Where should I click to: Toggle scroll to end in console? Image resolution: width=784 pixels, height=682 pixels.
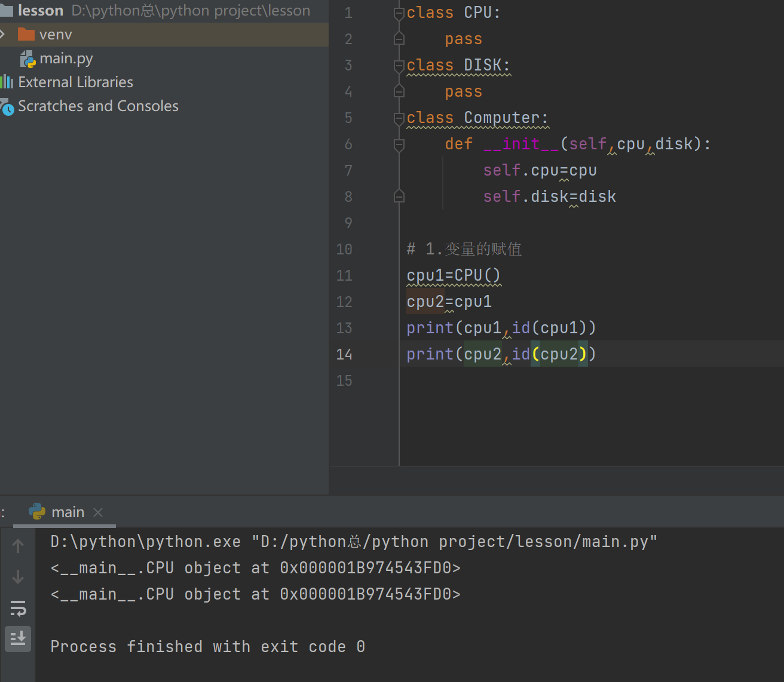[18, 638]
